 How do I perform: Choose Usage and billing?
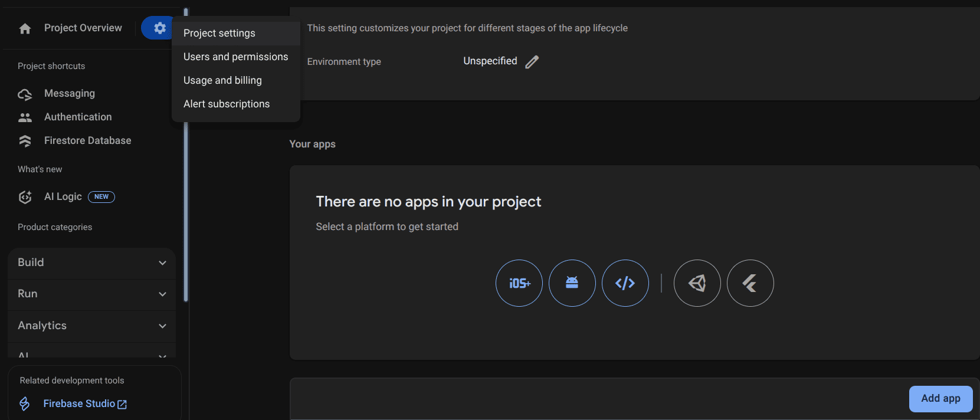[222, 80]
